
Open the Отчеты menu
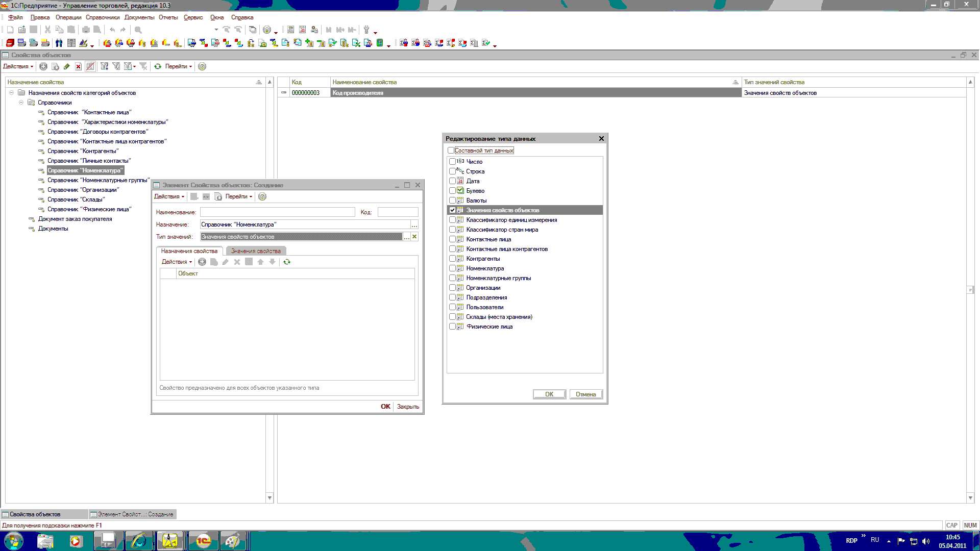click(168, 17)
